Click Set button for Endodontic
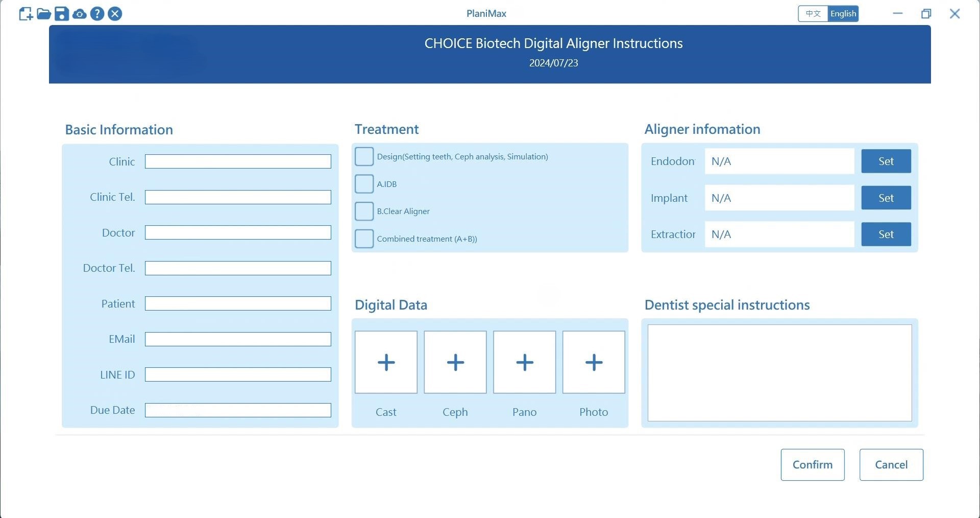Image resolution: width=980 pixels, height=518 pixels. click(886, 161)
